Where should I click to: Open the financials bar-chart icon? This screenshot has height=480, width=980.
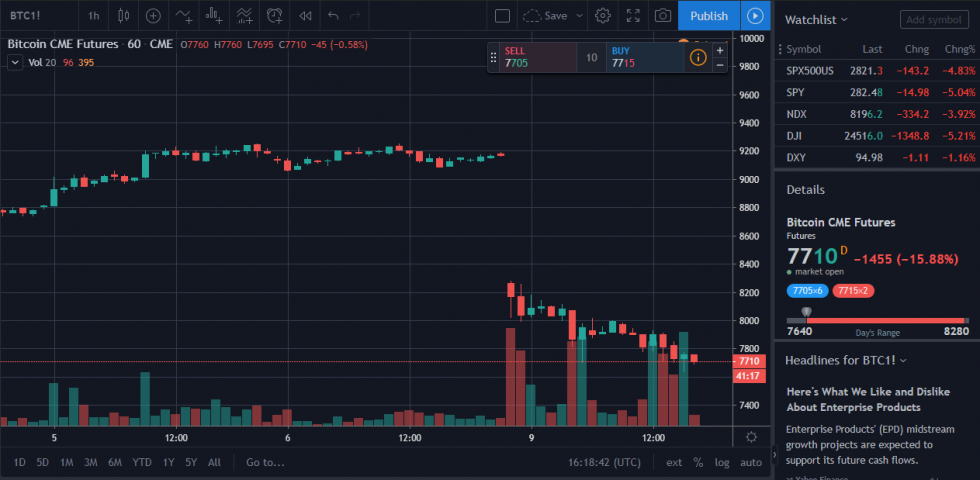point(214,16)
